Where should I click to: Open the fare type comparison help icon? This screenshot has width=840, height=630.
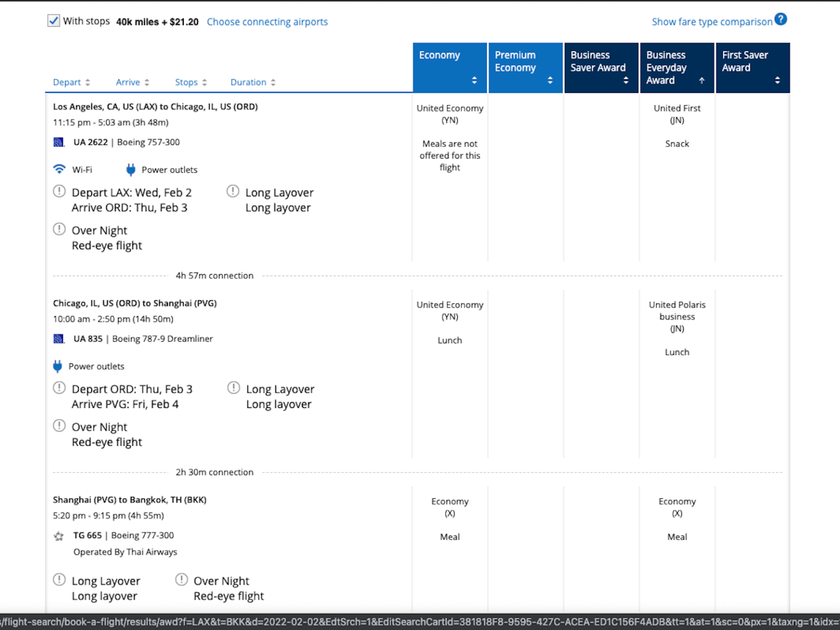coord(781,20)
